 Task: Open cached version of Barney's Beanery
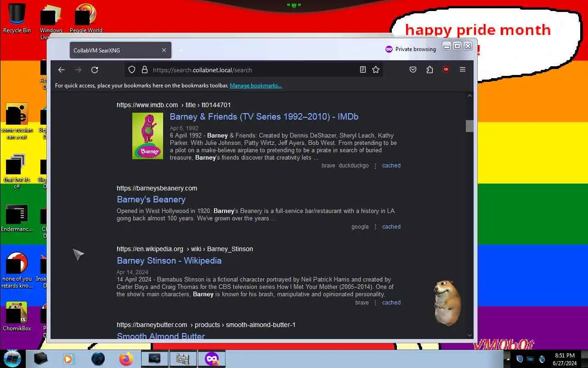[391, 227]
